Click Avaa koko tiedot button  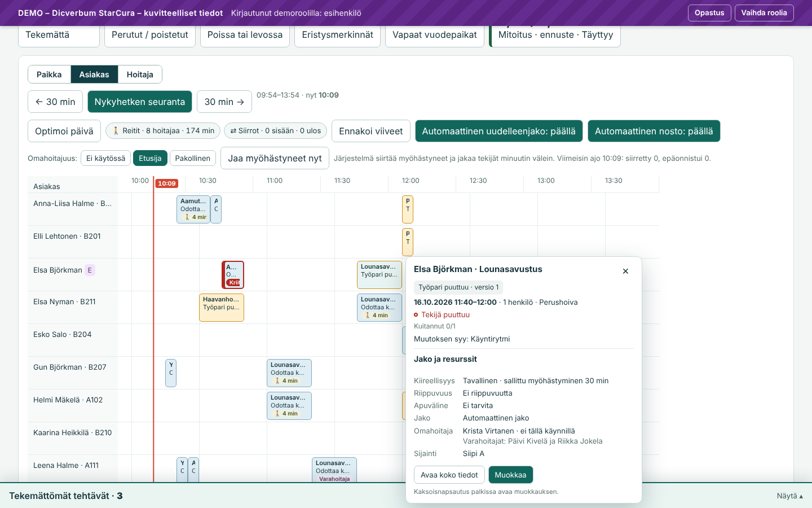click(x=449, y=475)
